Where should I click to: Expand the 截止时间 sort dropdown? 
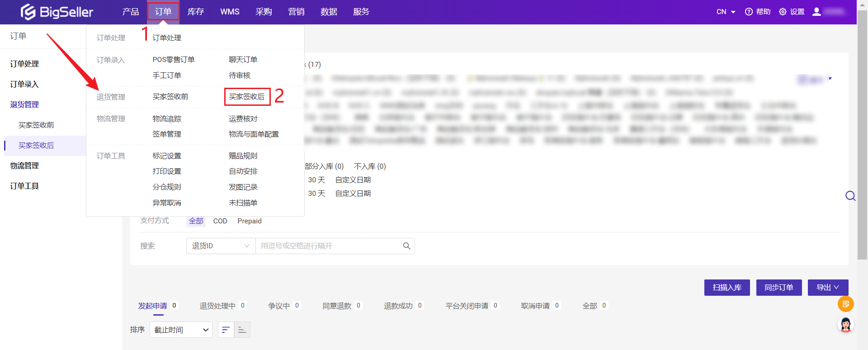click(181, 330)
